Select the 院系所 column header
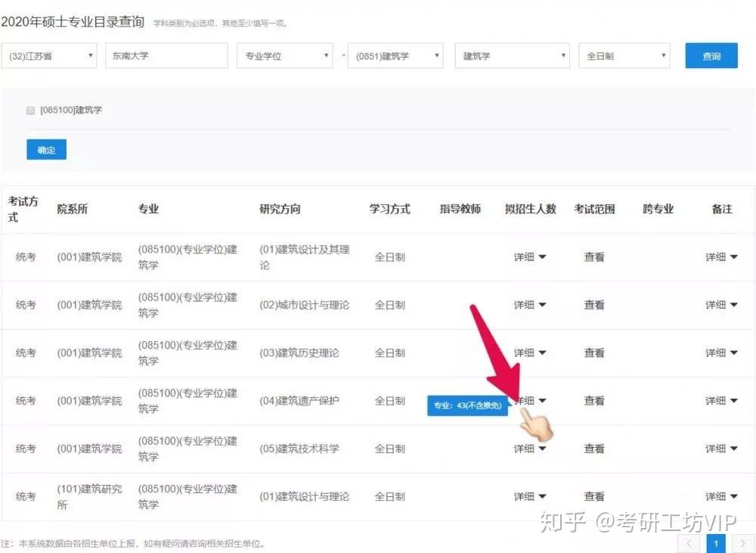 73,209
